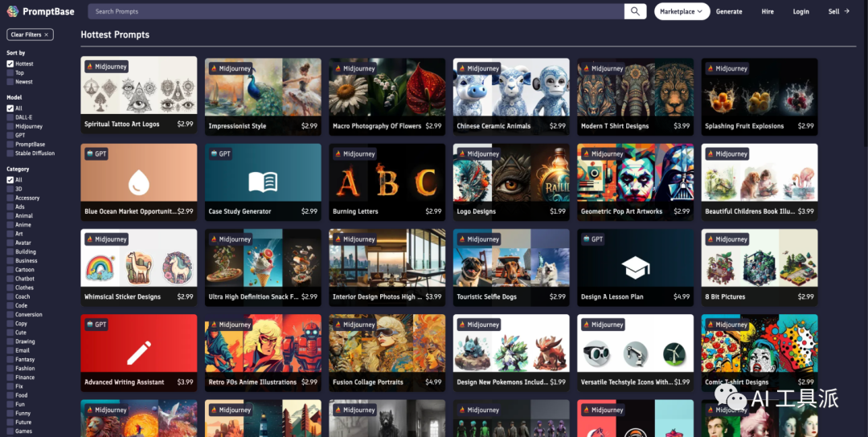
Task: Click the arrow icon next to Sell
Action: click(x=846, y=11)
